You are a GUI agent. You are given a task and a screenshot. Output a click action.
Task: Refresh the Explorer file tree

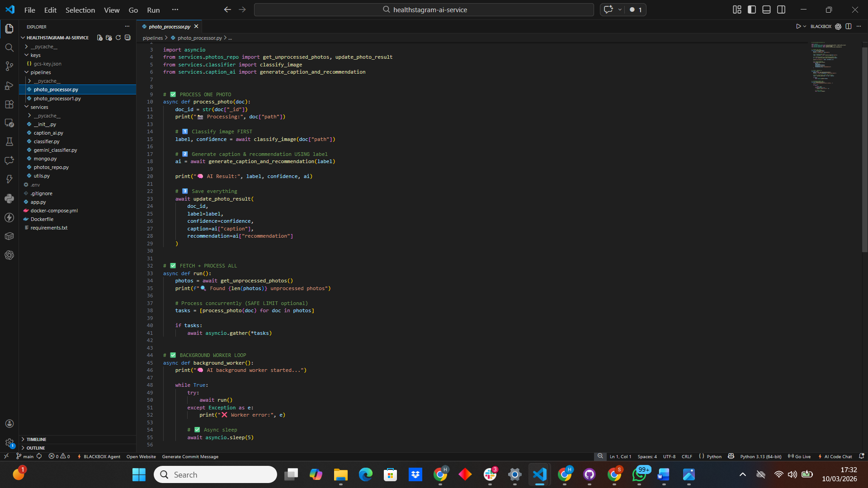tap(118, 38)
